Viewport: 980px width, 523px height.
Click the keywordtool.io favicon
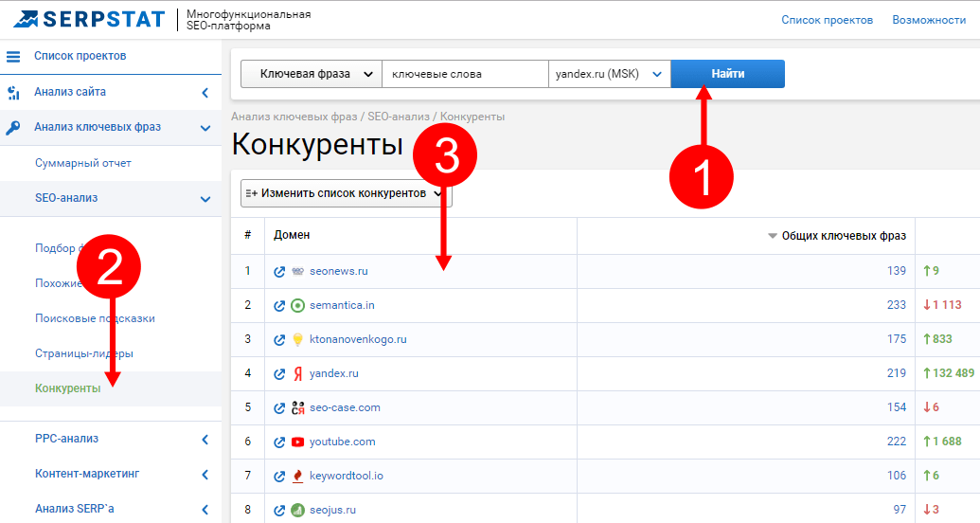tap(298, 476)
